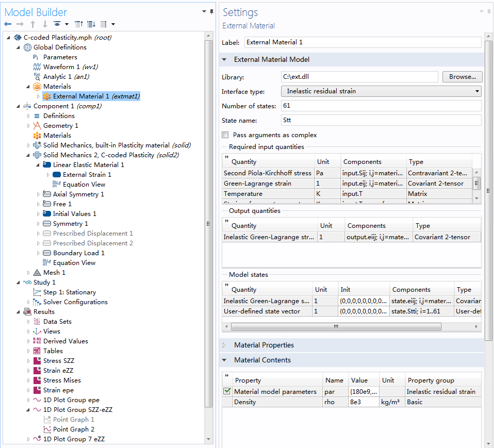Collapse the External Material Model section
The image size is (494, 448).
pyautogui.click(x=224, y=60)
